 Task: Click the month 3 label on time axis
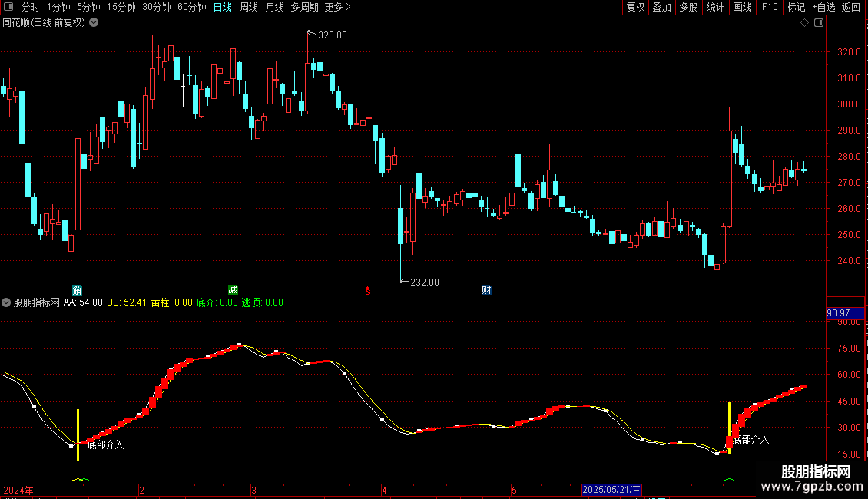point(253,491)
